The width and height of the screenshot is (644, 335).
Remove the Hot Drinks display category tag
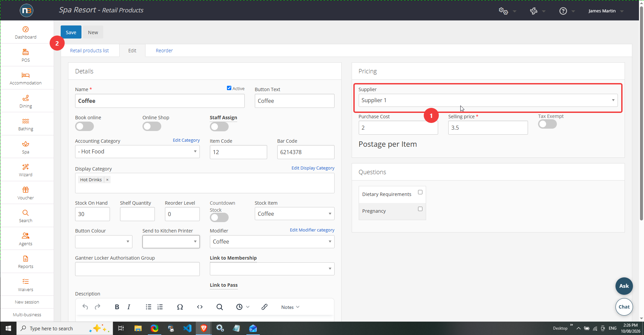[107, 180]
